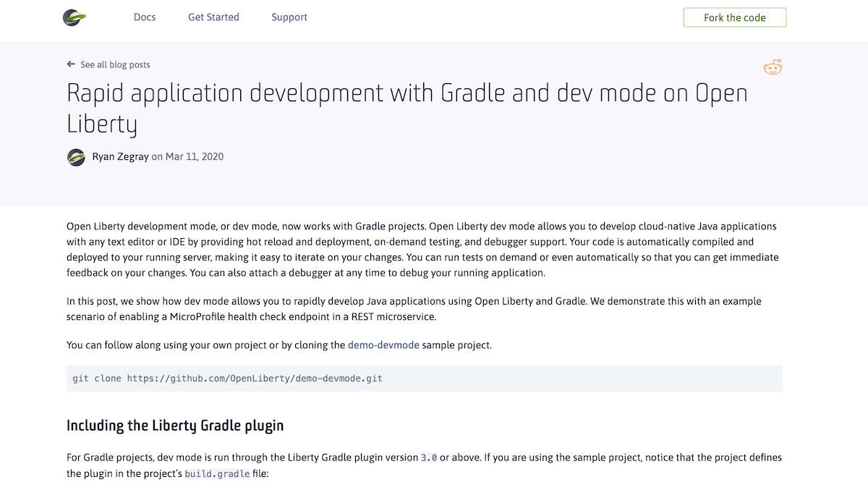Click the Including the Liberty Gradle plugin heading
The width and height of the screenshot is (868, 490).
pyautogui.click(x=175, y=426)
